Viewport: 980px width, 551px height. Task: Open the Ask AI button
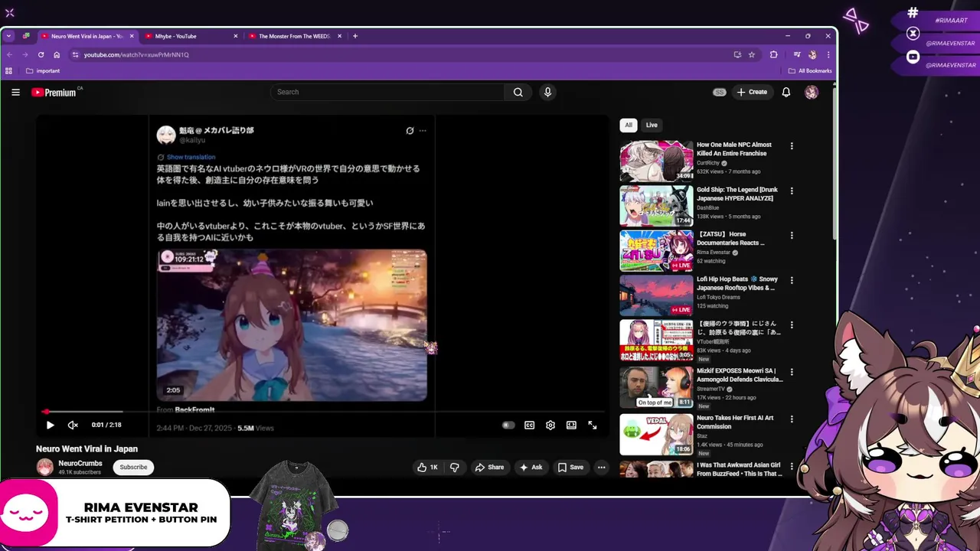(531, 467)
